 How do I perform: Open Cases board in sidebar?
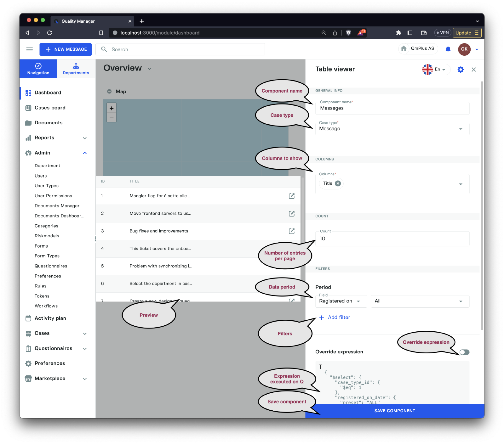click(50, 108)
